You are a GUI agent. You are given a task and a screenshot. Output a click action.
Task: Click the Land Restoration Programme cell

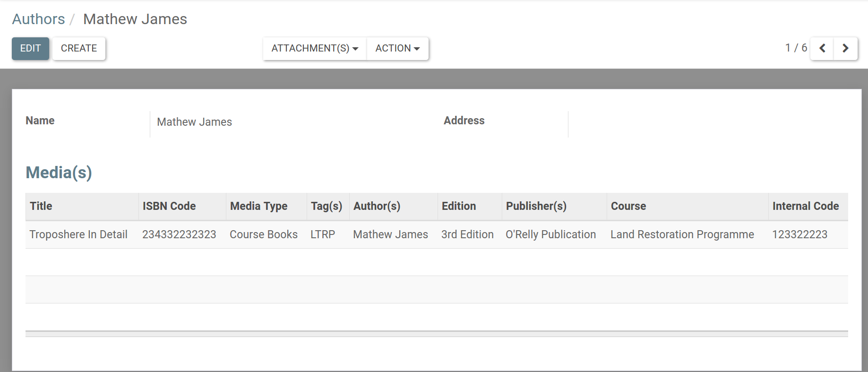682,234
